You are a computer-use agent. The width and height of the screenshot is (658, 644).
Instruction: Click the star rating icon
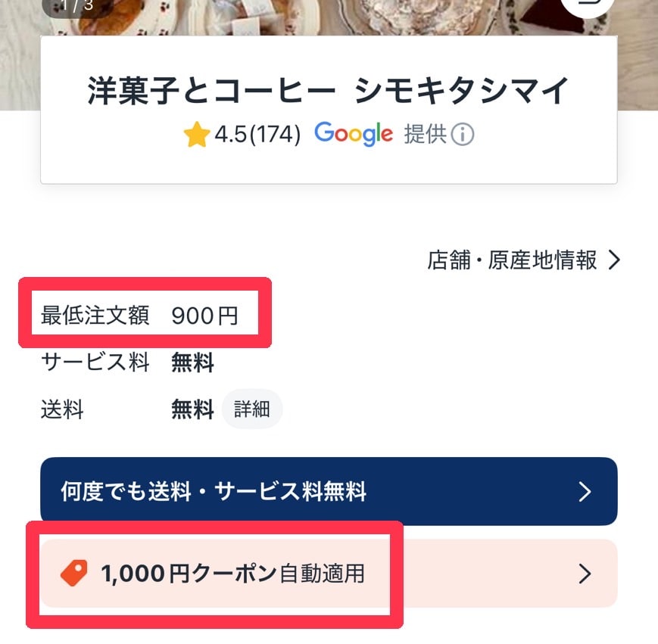tap(197, 134)
